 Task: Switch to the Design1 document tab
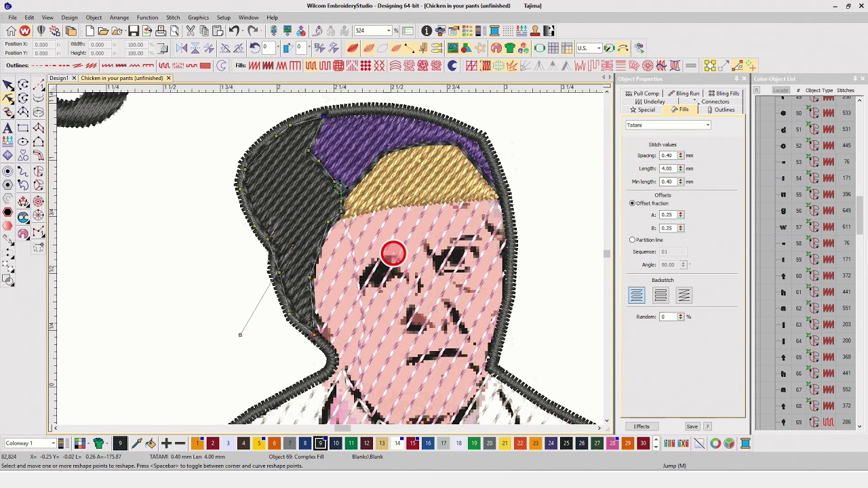58,78
